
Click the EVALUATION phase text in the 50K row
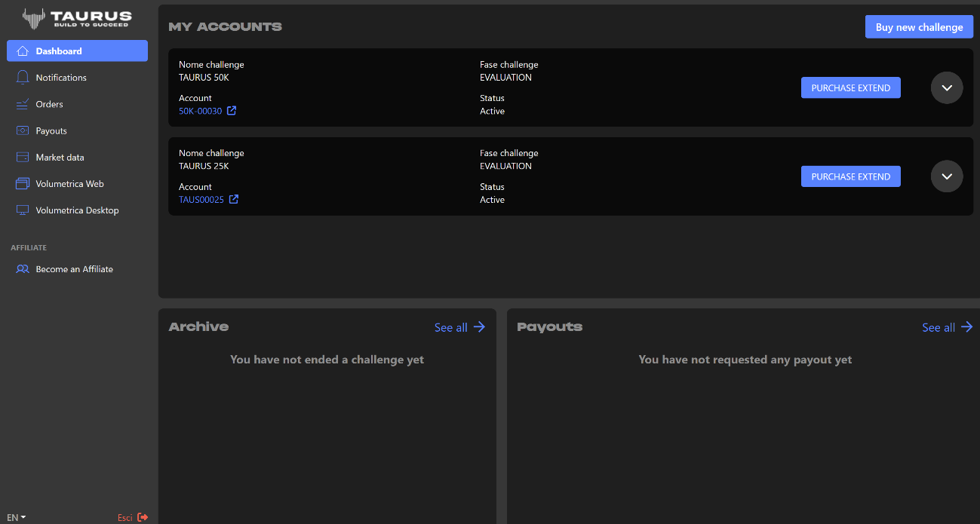tap(505, 78)
